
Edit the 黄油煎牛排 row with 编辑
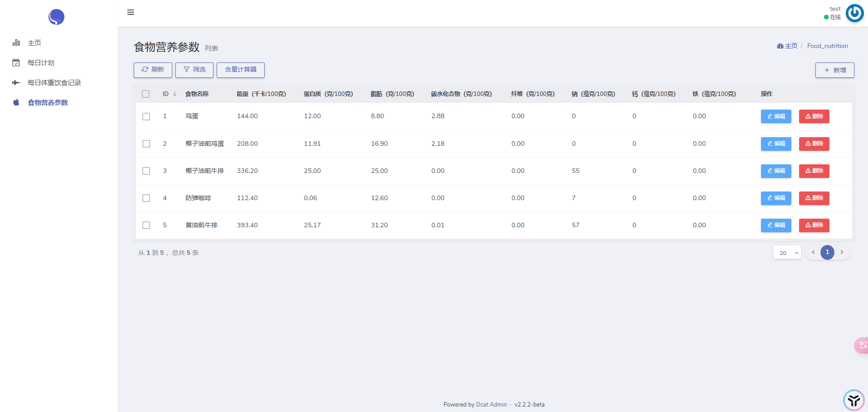click(776, 225)
